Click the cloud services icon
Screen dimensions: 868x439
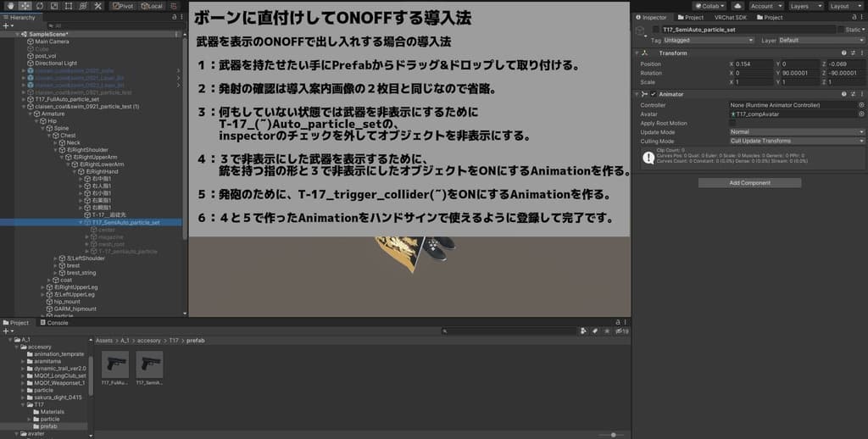tap(737, 6)
